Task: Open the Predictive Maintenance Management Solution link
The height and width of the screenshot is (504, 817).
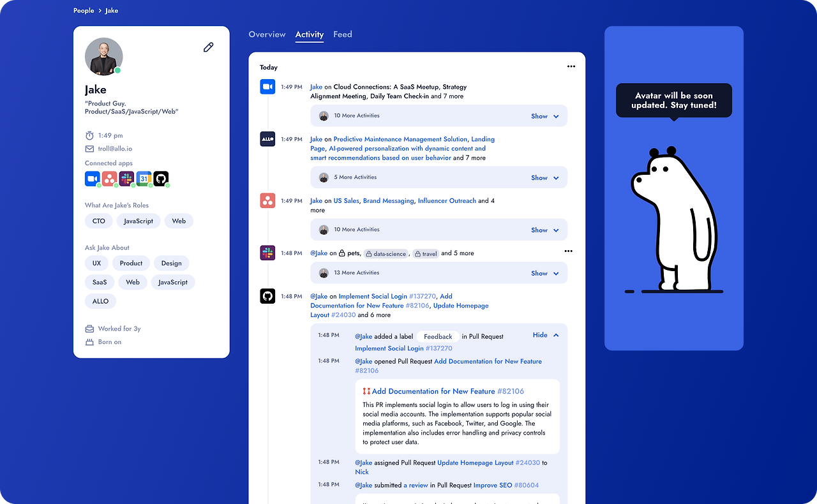Action: click(x=400, y=139)
